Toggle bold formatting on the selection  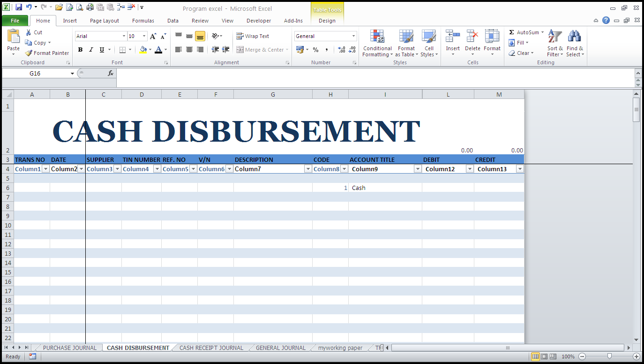[x=80, y=49]
